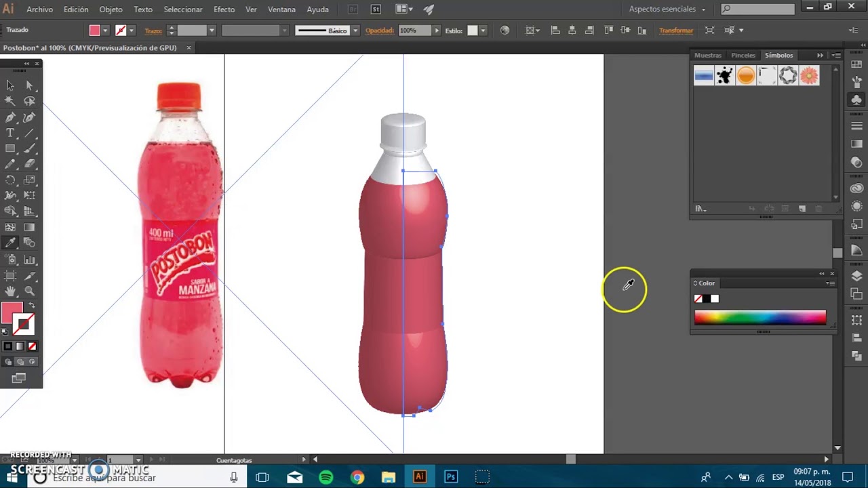Screen dimensions: 868x488
Task: Switch to the Pinceles tab
Action: tap(743, 56)
